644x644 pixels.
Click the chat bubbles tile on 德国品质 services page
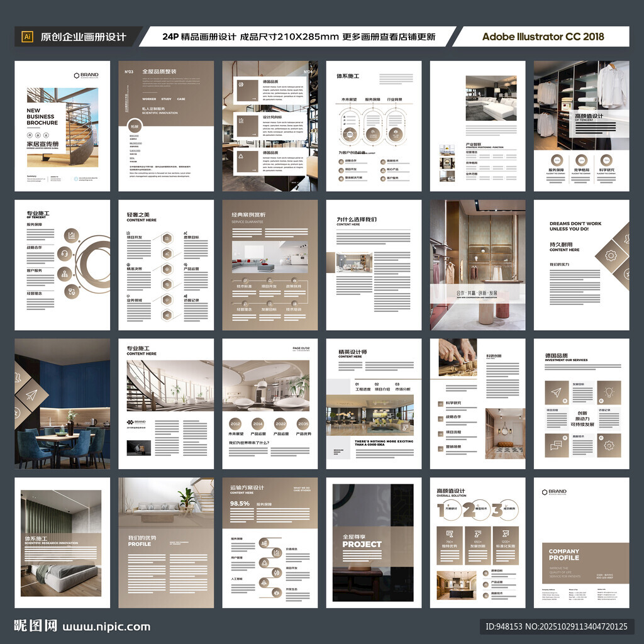tap(557, 445)
